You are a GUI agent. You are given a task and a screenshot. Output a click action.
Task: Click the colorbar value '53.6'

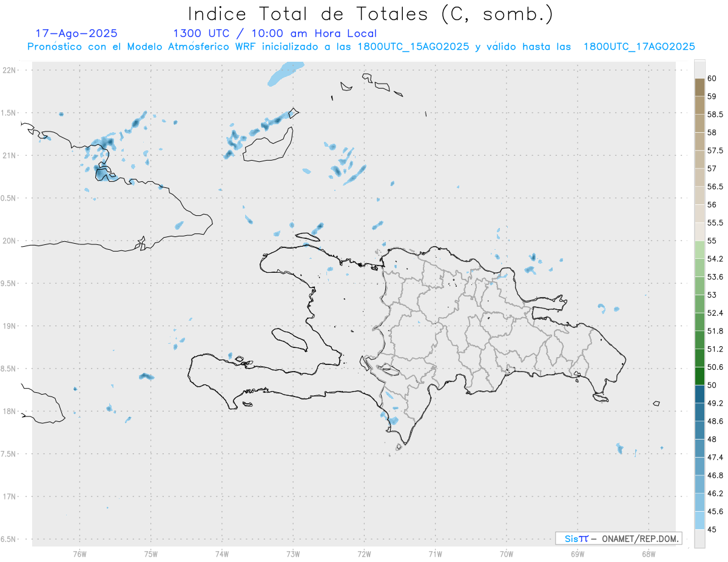pos(715,277)
